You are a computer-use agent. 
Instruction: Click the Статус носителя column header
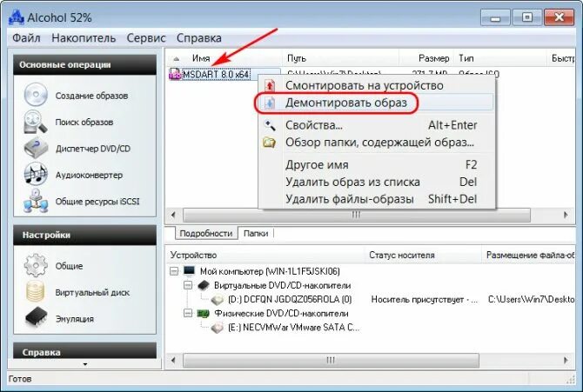[423, 256]
